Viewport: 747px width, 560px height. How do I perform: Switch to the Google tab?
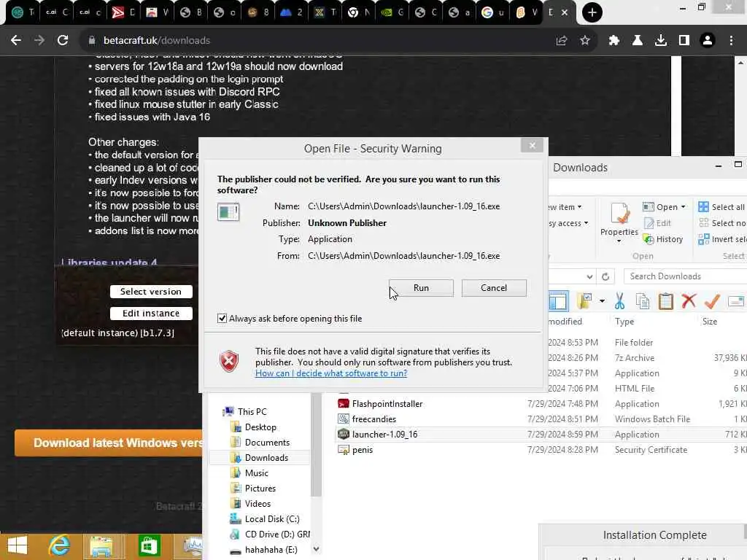pyautogui.click(x=492, y=12)
